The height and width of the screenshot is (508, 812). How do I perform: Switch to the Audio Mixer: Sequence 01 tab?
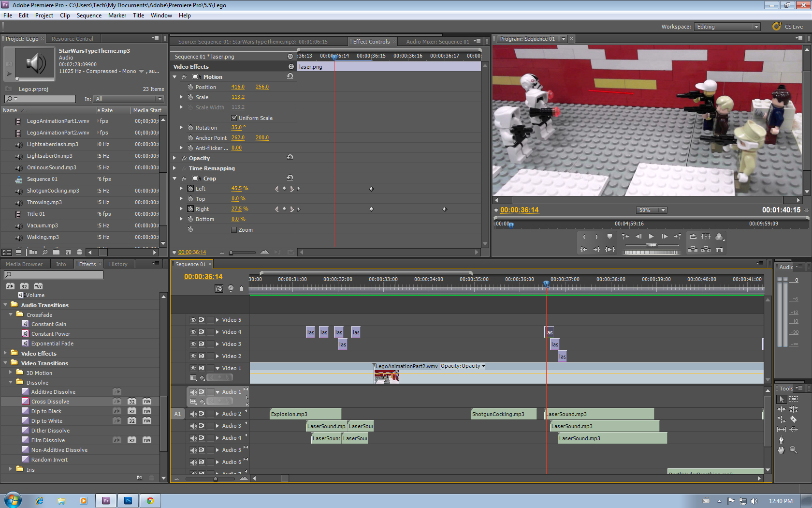tap(437, 42)
